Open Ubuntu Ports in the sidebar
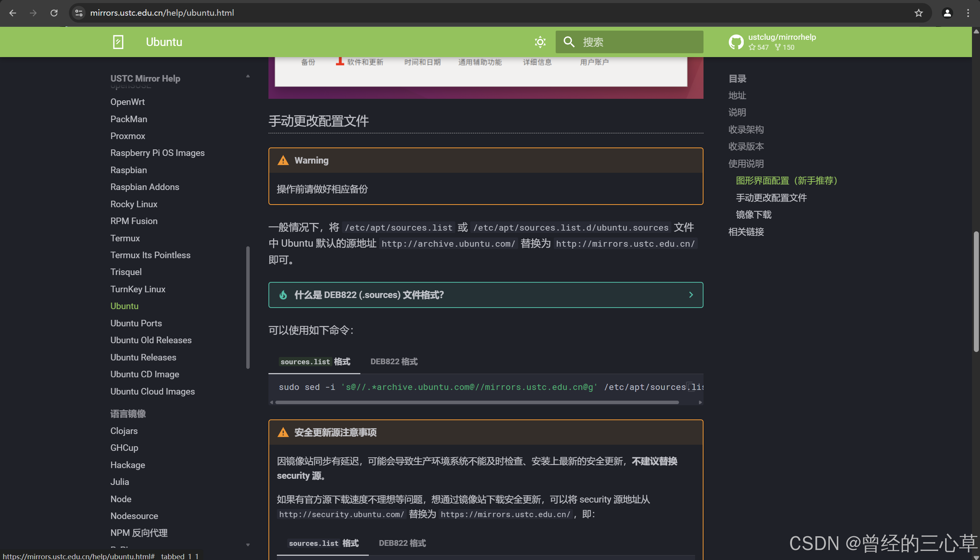980x560 pixels. tap(136, 323)
